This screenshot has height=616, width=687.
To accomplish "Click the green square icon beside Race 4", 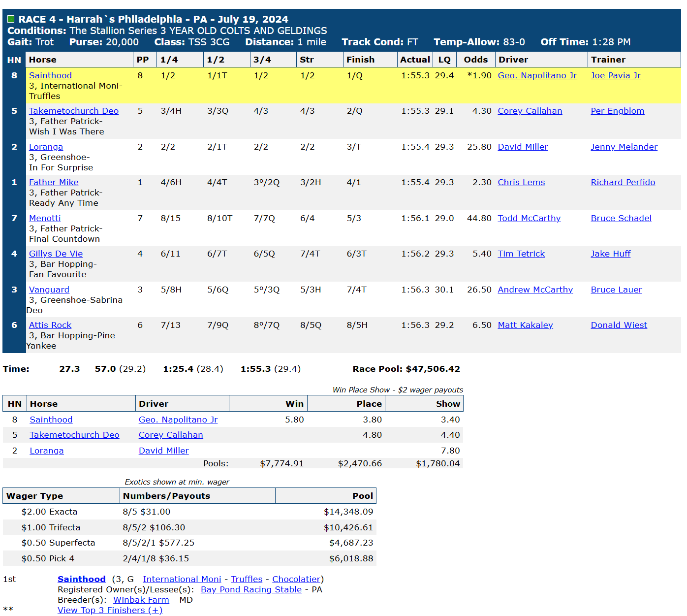I will coord(11,19).
